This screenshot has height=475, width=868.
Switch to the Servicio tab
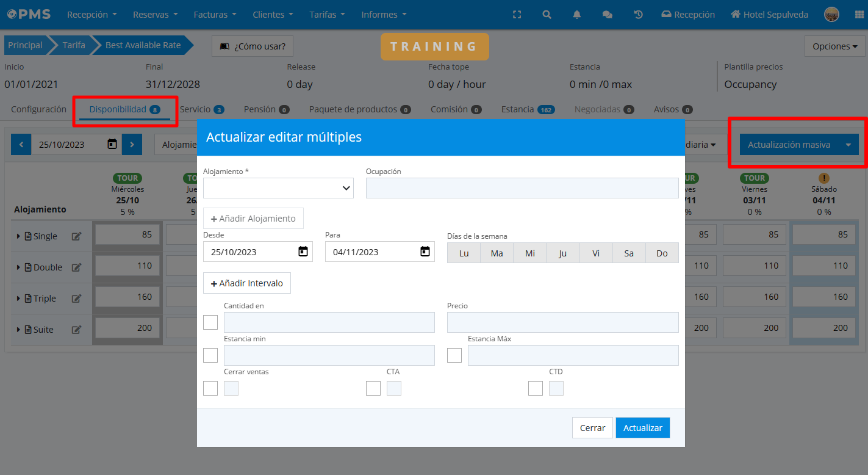(201, 109)
